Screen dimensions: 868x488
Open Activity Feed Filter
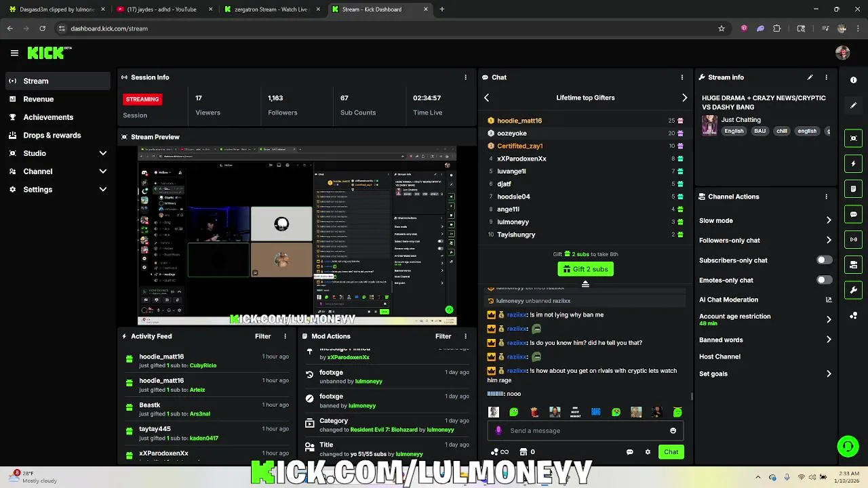pyautogui.click(x=262, y=336)
